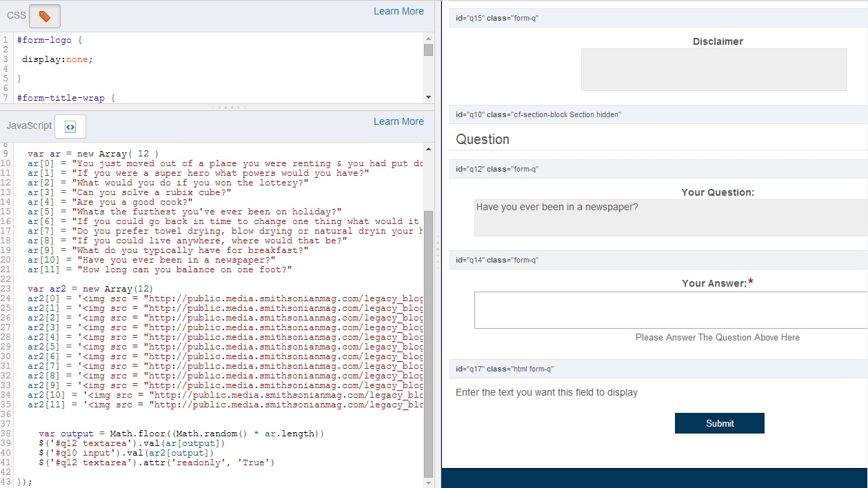Click the JavaScript pane scroll-up arrow
The width and height of the screenshot is (868, 488).
coord(428,149)
